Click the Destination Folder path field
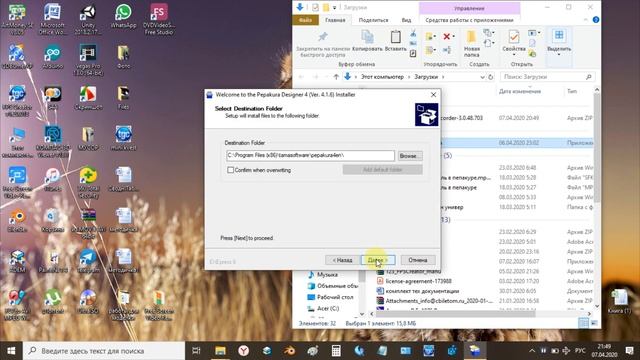Screen dimensions: 640x360 click(310, 156)
